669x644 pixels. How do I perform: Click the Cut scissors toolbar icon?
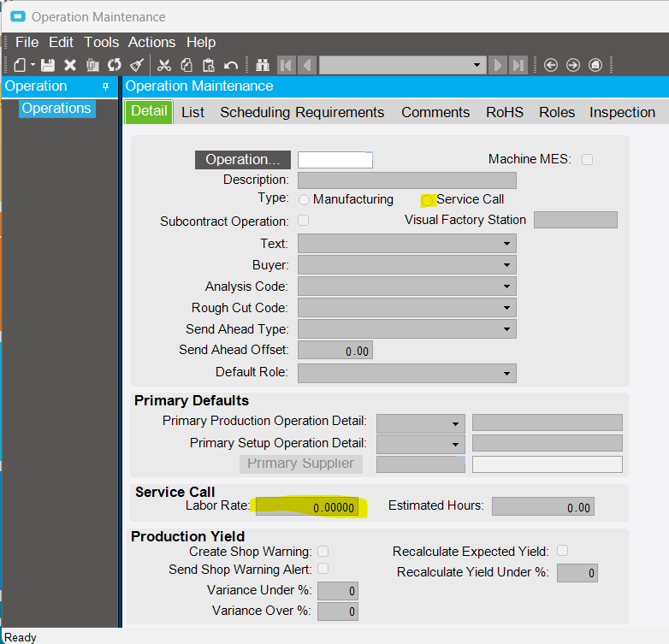[164, 65]
